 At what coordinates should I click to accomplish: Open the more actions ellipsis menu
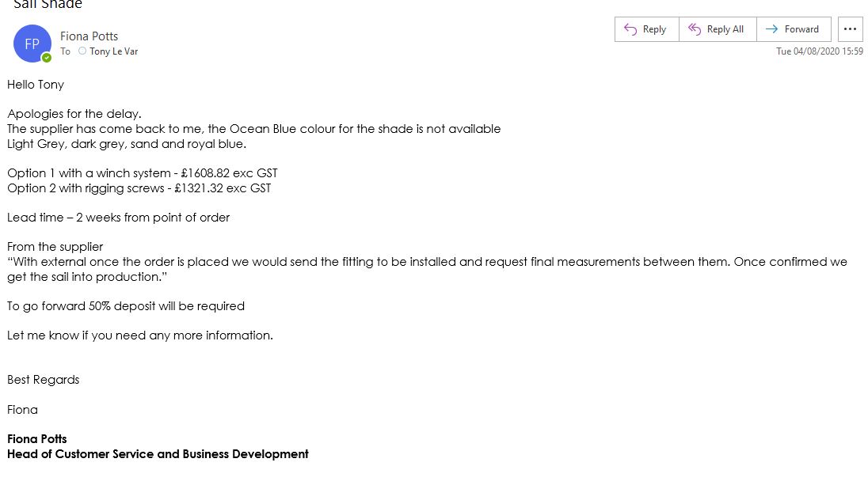point(850,29)
